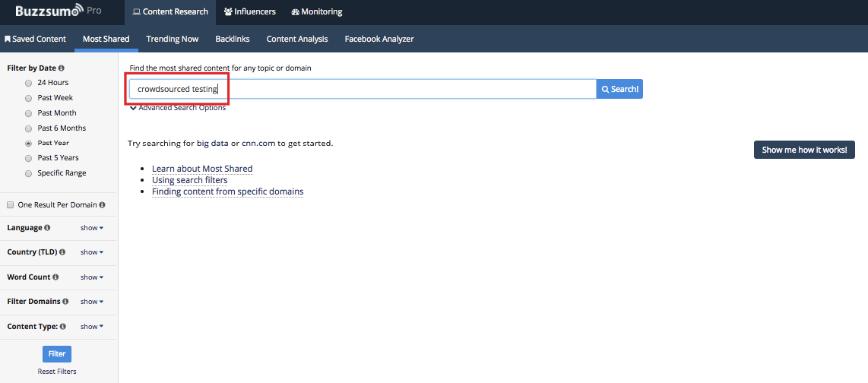The height and width of the screenshot is (383, 868).
Task: Click info icon beside One Result Per Domain
Action: [102, 205]
